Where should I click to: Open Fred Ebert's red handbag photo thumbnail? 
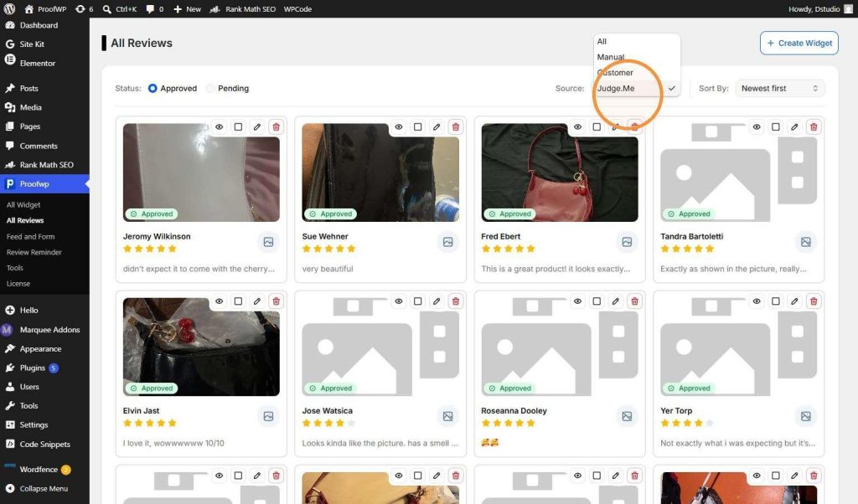click(x=559, y=172)
